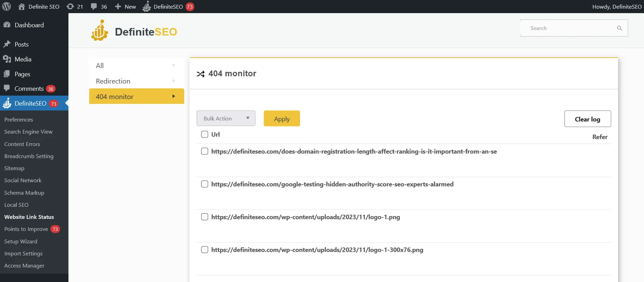Open Preferences in DefiniteSEO submenu
This screenshot has width=644, height=282.
tap(19, 119)
